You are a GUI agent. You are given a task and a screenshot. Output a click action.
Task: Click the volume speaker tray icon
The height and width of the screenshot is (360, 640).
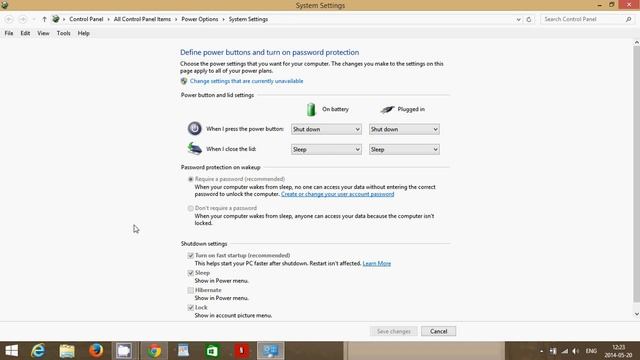tap(576, 351)
